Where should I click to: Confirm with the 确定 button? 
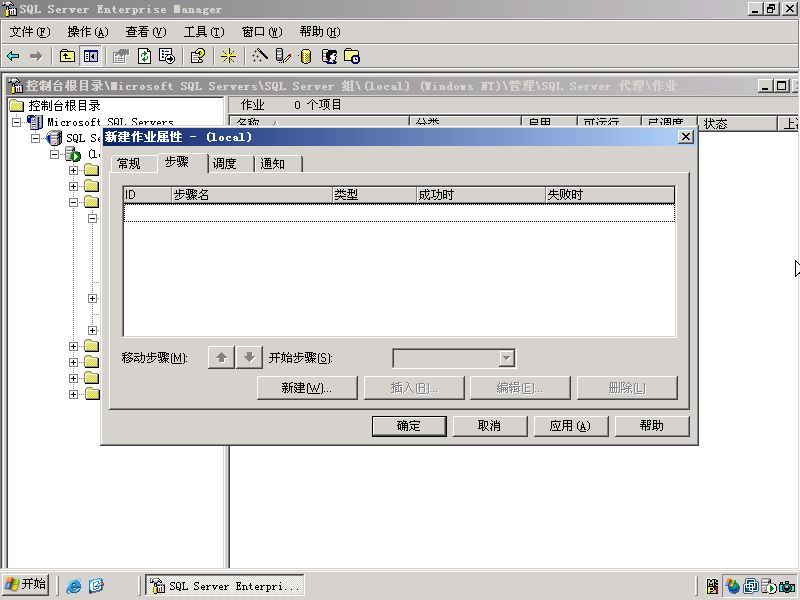point(409,426)
